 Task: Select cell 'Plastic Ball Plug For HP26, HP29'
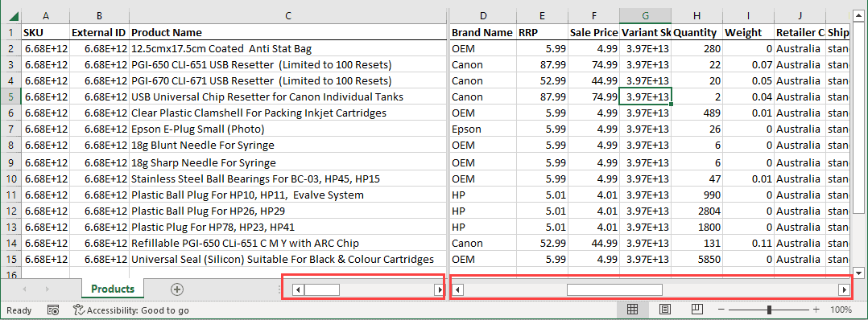tap(288, 211)
